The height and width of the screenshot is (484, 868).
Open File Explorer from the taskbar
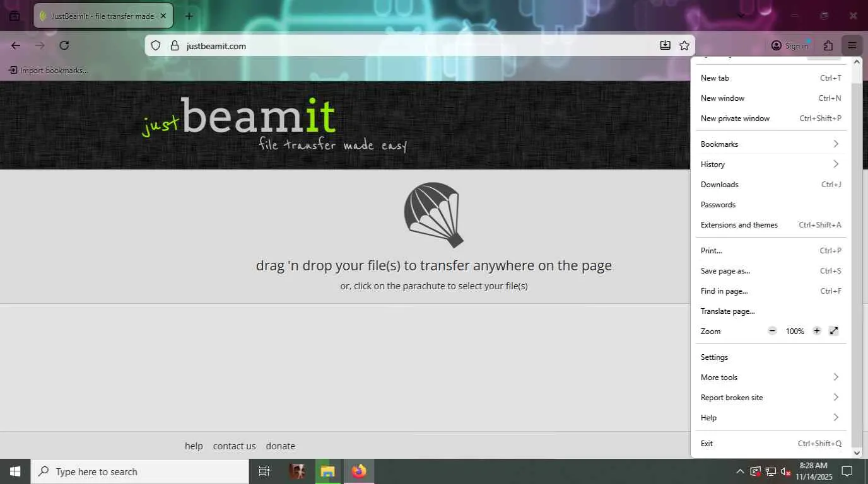pyautogui.click(x=327, y=471)
